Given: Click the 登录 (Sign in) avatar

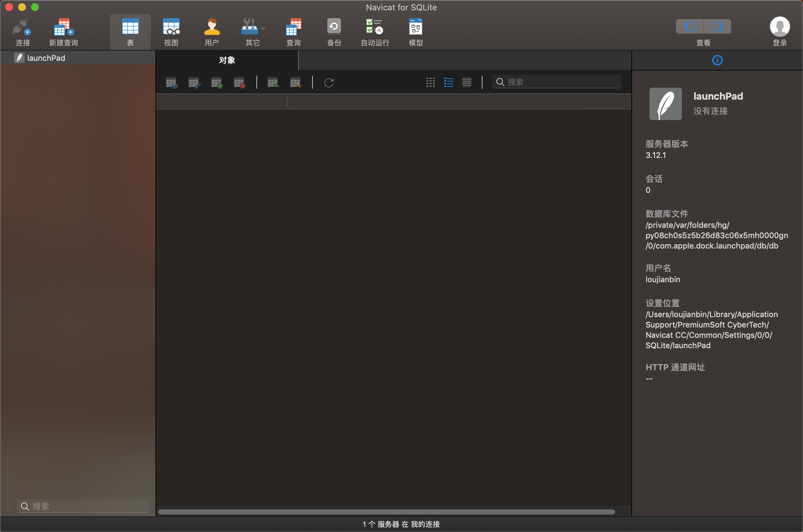Looking at the screenshot, I should click(x=780, y=27).
